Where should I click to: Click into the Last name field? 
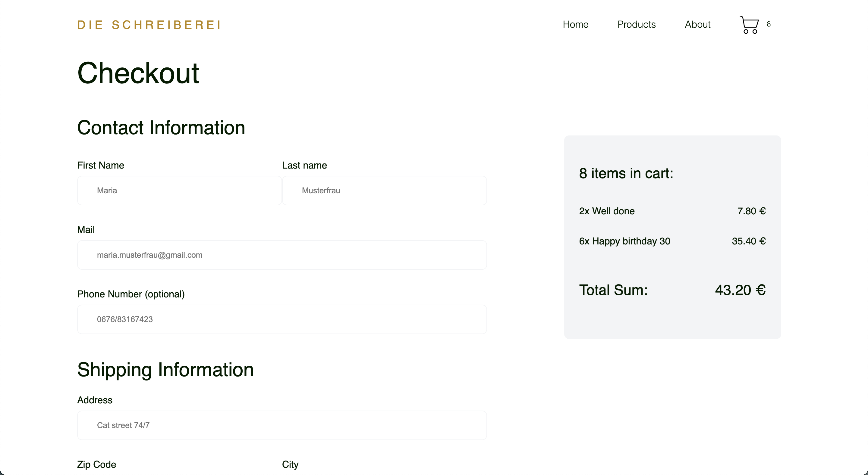[x=384, y=191]
